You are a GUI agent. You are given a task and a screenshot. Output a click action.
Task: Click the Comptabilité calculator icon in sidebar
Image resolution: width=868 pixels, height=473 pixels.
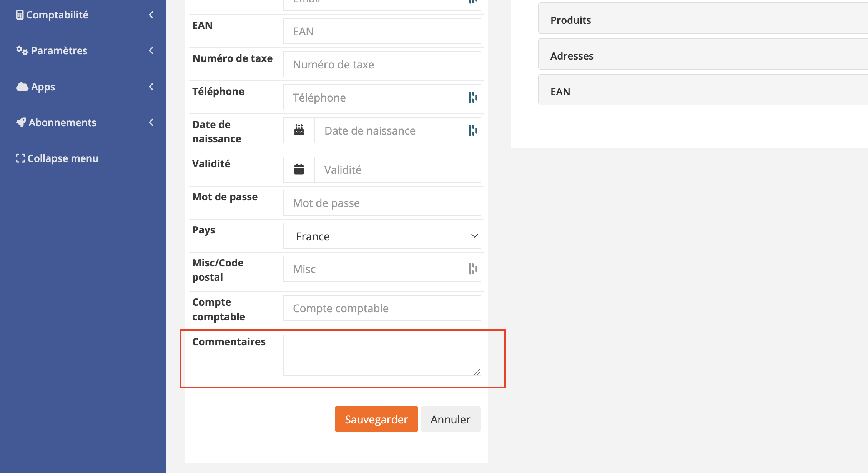[x=20, y=15]
